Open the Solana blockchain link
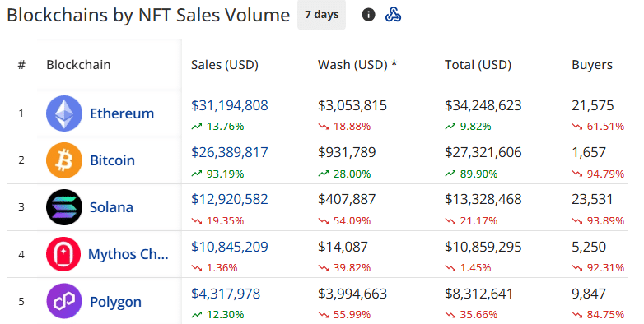 pos(111,207)
